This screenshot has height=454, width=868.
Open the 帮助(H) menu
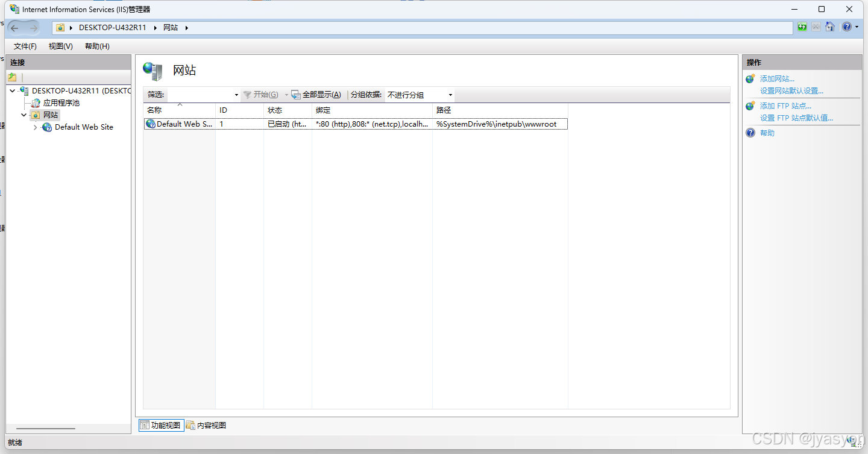[97, 46]
